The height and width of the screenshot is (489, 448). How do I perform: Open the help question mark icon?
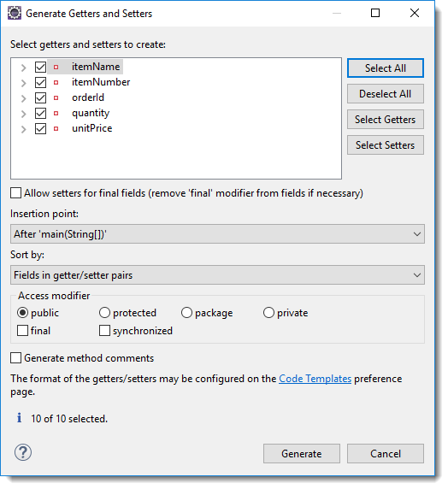point(23,452)
